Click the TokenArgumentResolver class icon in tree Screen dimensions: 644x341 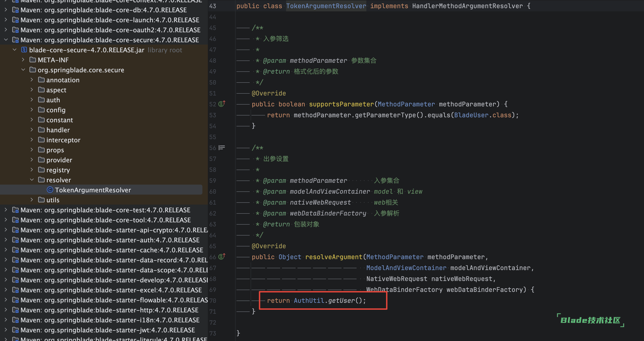(x=50, y=190)
